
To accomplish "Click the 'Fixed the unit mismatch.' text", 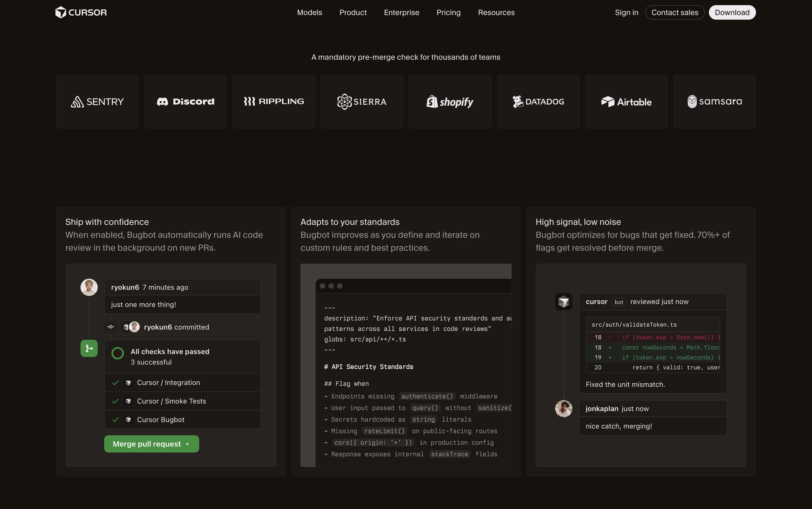I will click(x=625, y=384).
